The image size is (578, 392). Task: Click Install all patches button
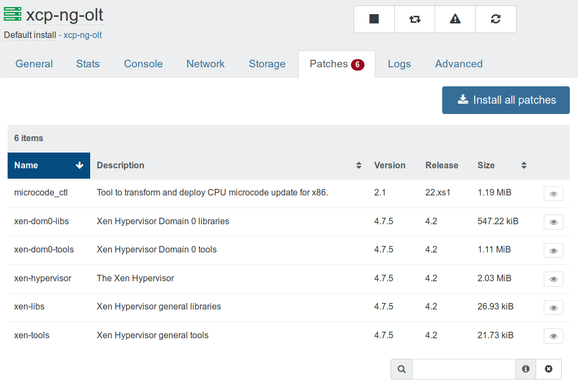coord(506,100)
